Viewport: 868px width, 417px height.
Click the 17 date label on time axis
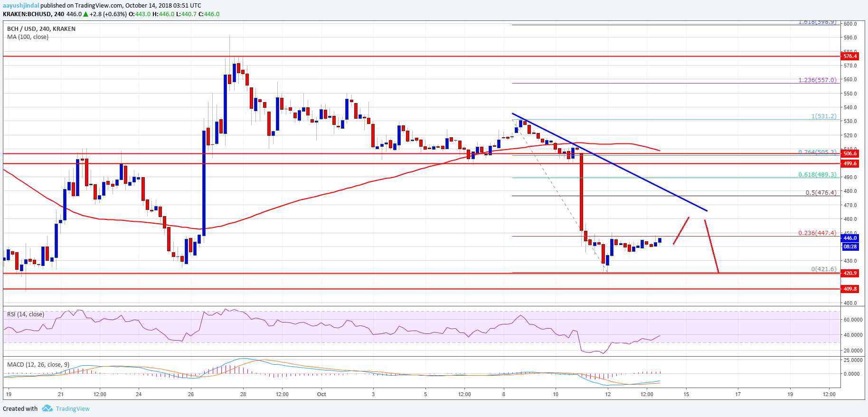tap(738, 394)
